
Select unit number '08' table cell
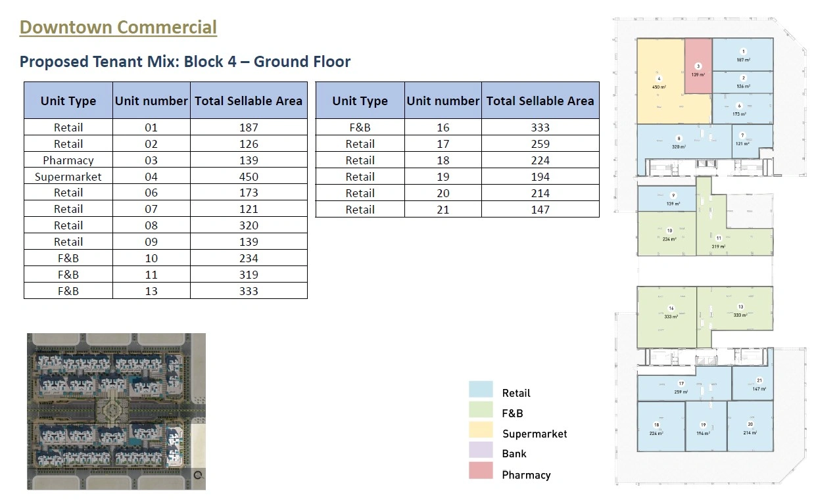[x=151, y=225]
